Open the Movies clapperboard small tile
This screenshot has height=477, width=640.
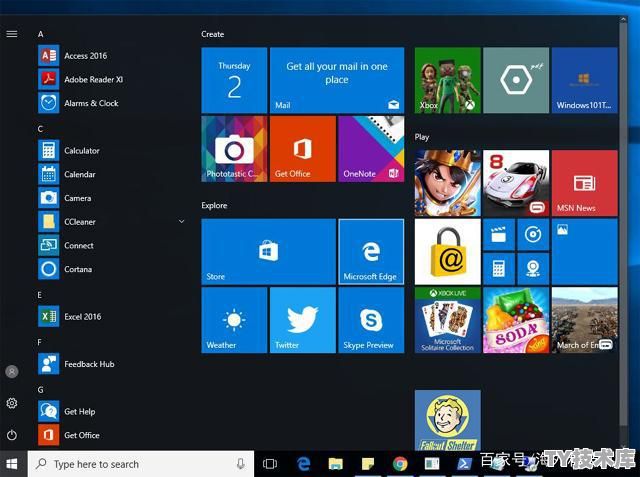(x=499, y=235)
